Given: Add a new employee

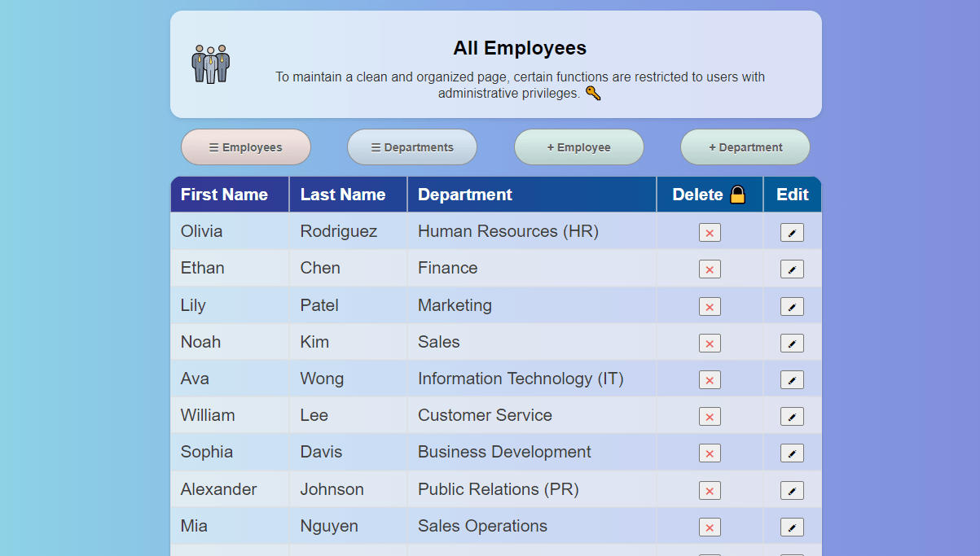Looking at the screenshot, I should coord(579,147).
